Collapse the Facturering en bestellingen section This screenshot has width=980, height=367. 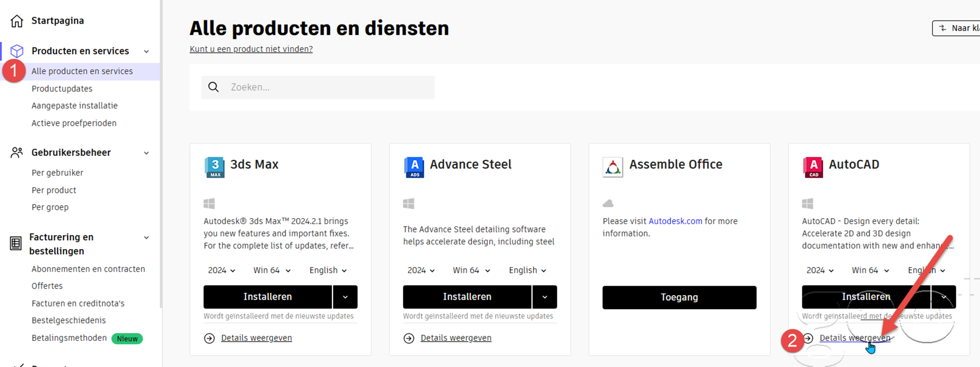point(146,238)
